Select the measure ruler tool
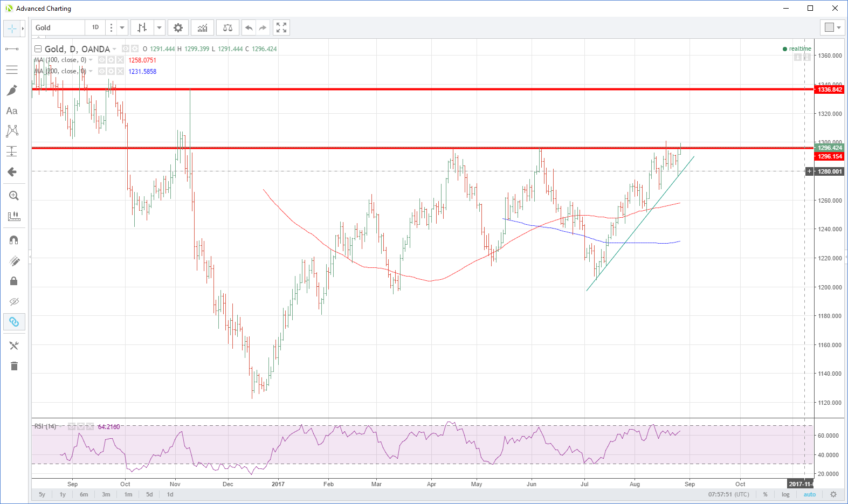 (14, 216)
